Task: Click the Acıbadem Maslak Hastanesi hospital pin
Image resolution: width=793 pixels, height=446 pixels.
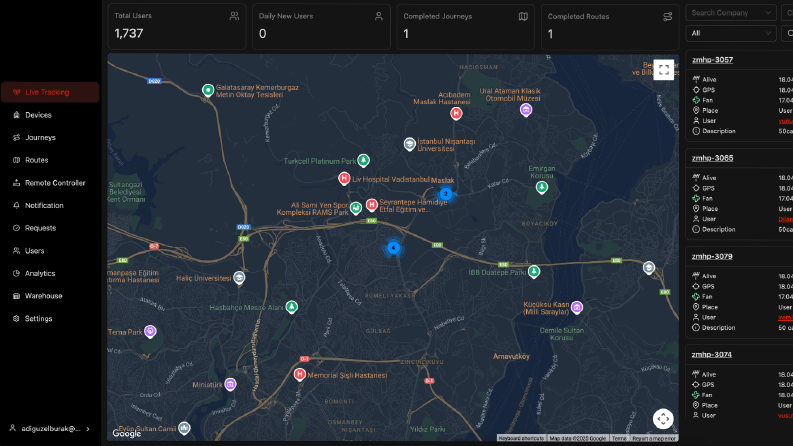Action: click(456, 113)
